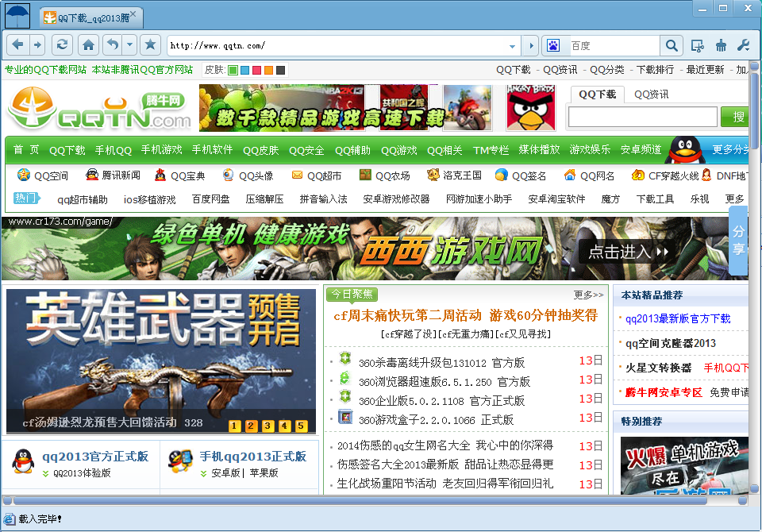762x532 pixels.
Task: Click the QQ签名 icon
Action: click(x=501, y=175)
